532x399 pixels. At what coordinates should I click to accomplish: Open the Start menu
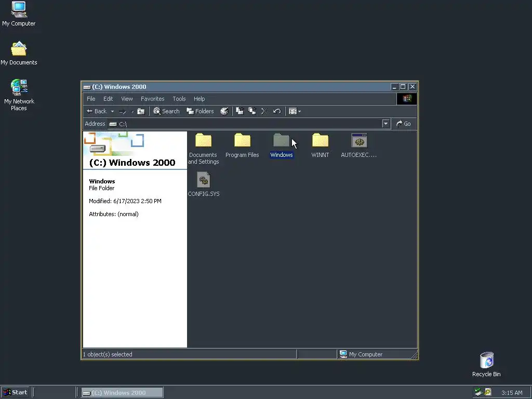pyautogui.click(x=15, y=393)
